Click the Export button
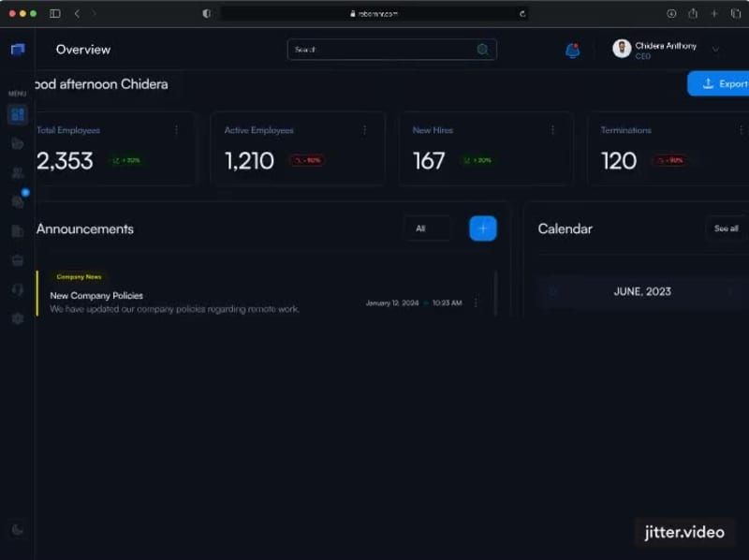The image size is (749, 560). pyautogui.click(x=723, y=83)
